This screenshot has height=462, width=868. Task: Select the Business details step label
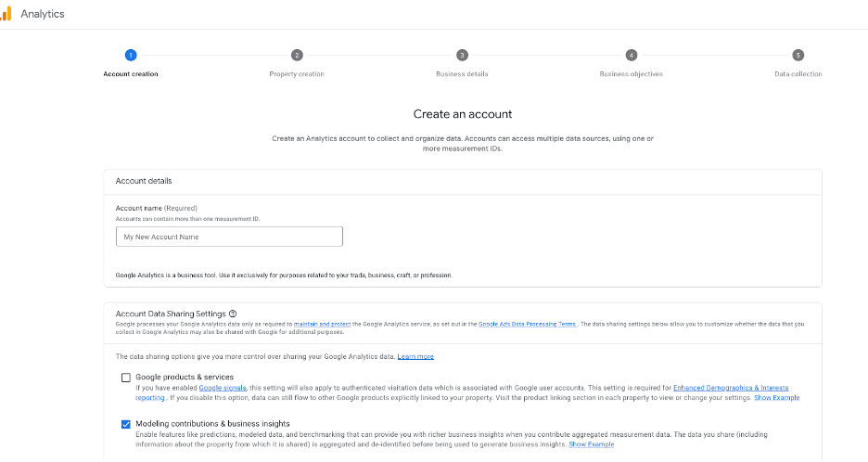462,74
